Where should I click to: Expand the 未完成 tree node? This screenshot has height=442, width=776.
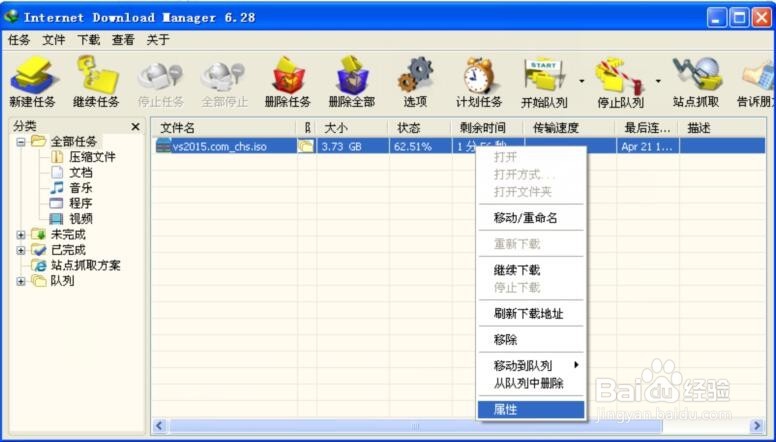(20, 235)
